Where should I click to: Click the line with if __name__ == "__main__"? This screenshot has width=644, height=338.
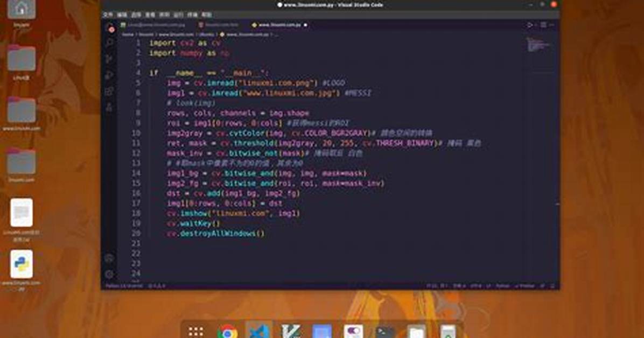[209, 73]
